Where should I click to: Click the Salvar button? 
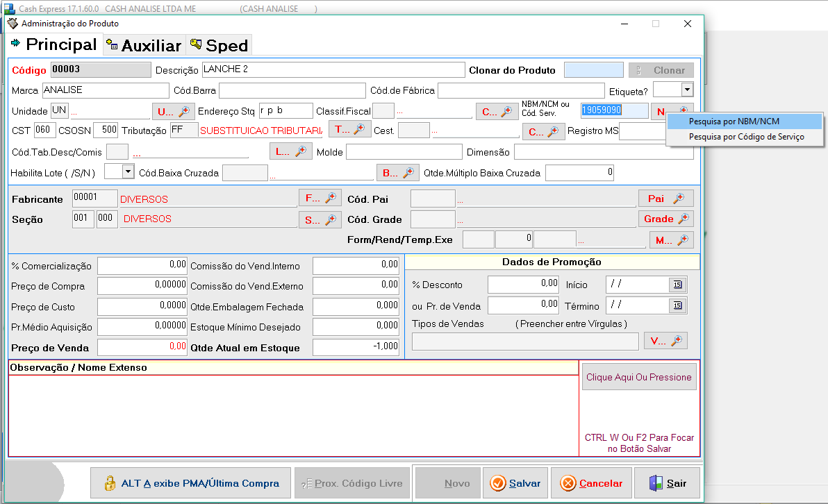(515, 483)
